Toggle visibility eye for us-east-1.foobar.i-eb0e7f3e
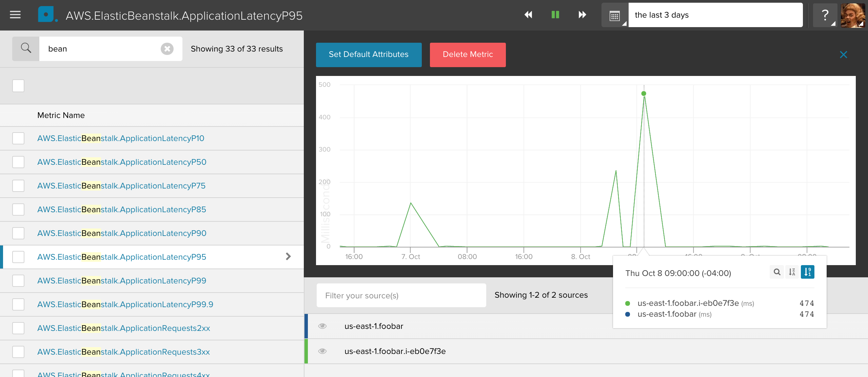Image resolution: width=868 pixels, height=377 pixels. [322, 351]
